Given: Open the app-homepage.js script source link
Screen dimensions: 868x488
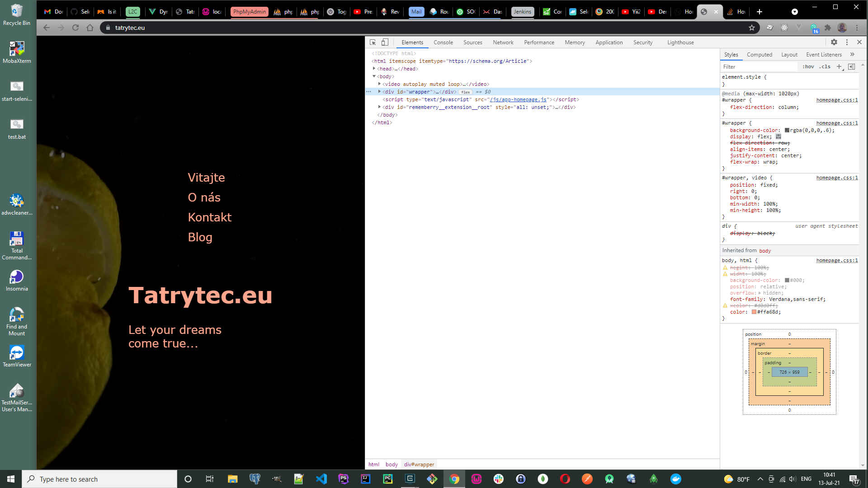Looking at the screenshot, I should (x=518, y=99).
